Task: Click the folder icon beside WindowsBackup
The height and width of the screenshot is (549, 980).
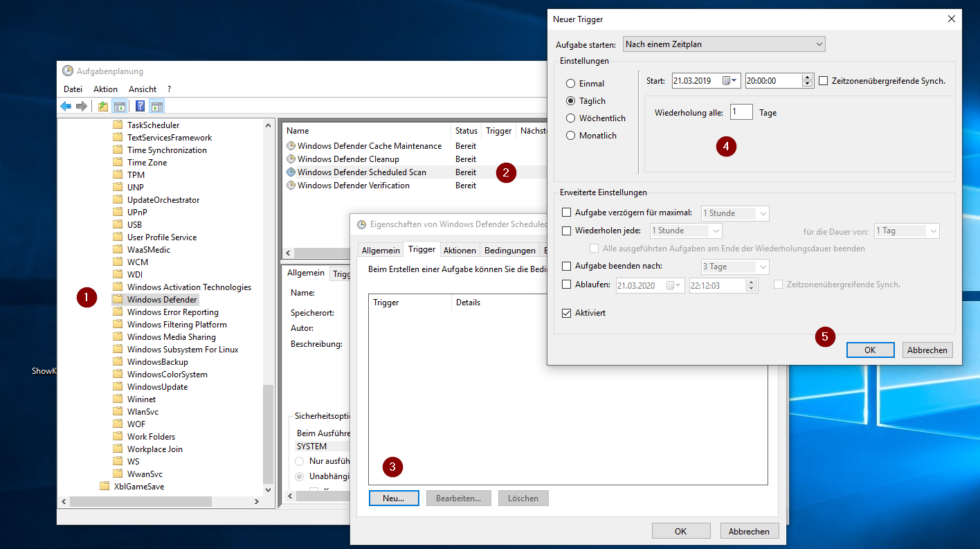Action: click(117, 362)
